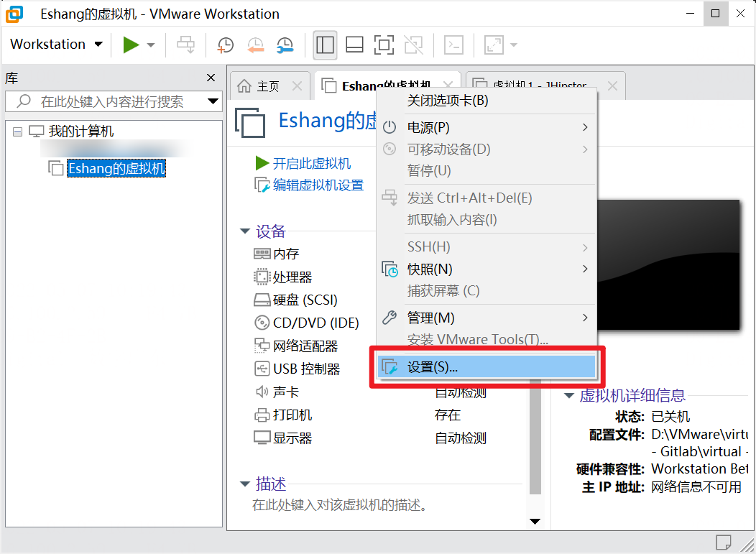Open the 管理(M) submenu
The width and height of the screenshot is (756, 554).
pyautogui.click(x=487, y=318)
